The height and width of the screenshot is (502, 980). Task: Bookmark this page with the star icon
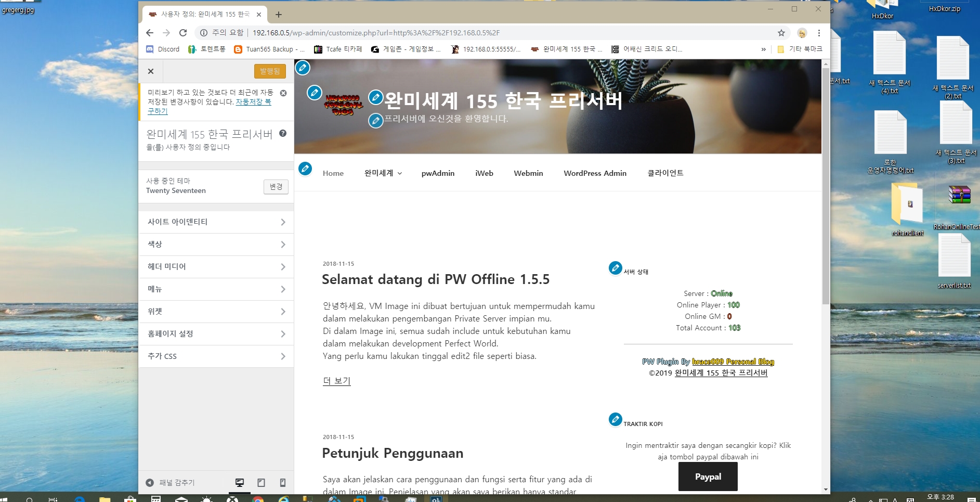pos(781,33)
